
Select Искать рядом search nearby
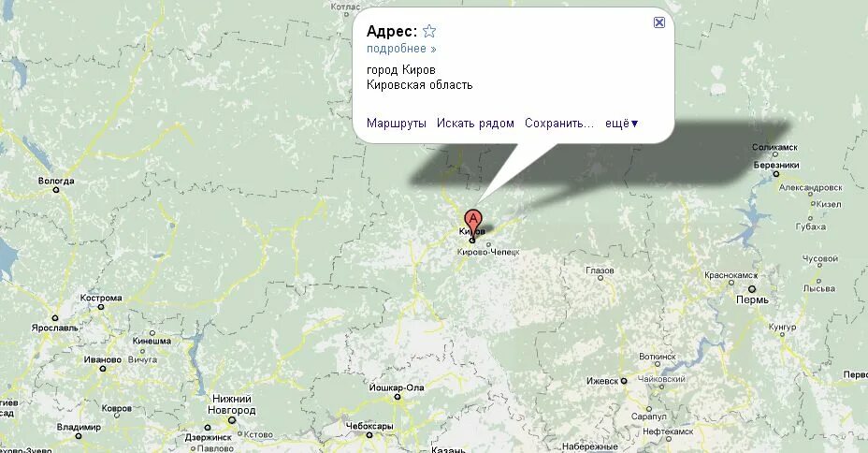(x=475, y=123)
